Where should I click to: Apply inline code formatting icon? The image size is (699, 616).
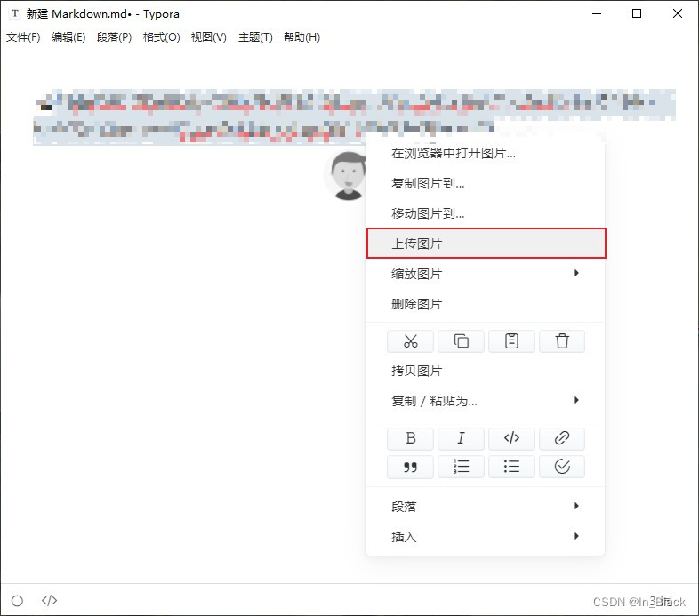511,438
